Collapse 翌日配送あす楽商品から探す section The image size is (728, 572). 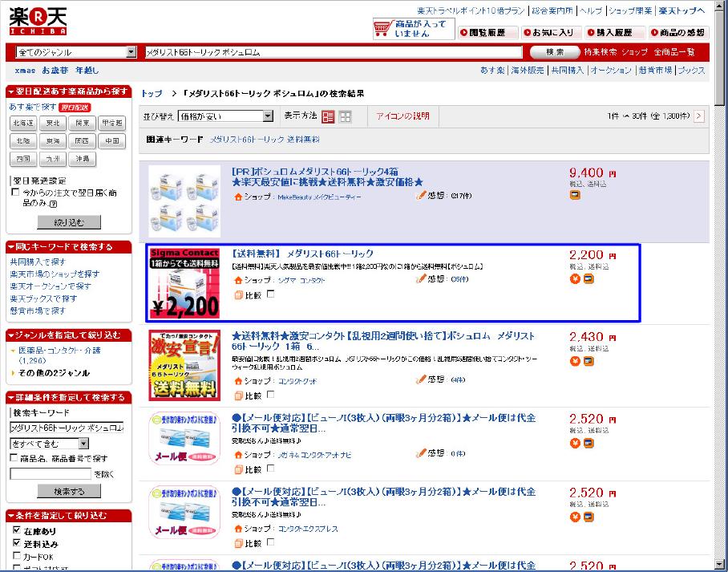coord(69,91)
